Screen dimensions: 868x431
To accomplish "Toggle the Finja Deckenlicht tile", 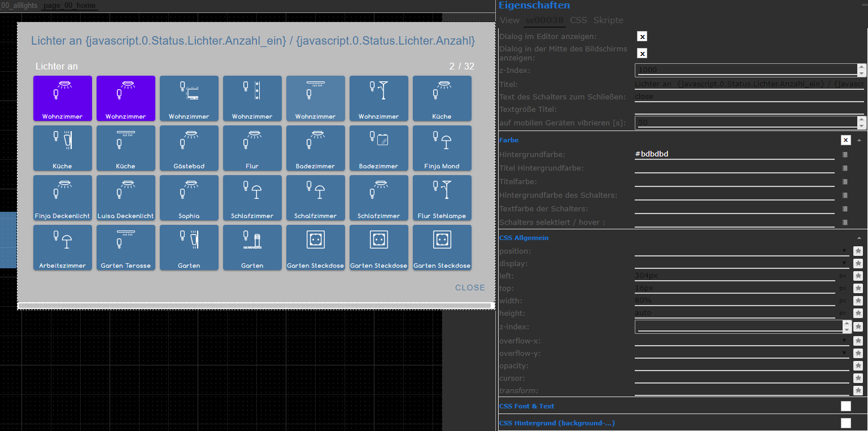I will (x=63, y=198).
